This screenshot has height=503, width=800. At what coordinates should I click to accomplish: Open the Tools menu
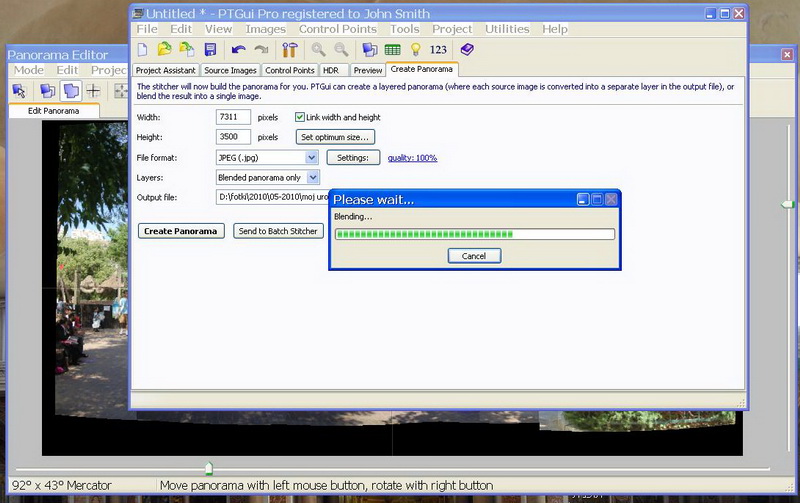tap(405, 29)
